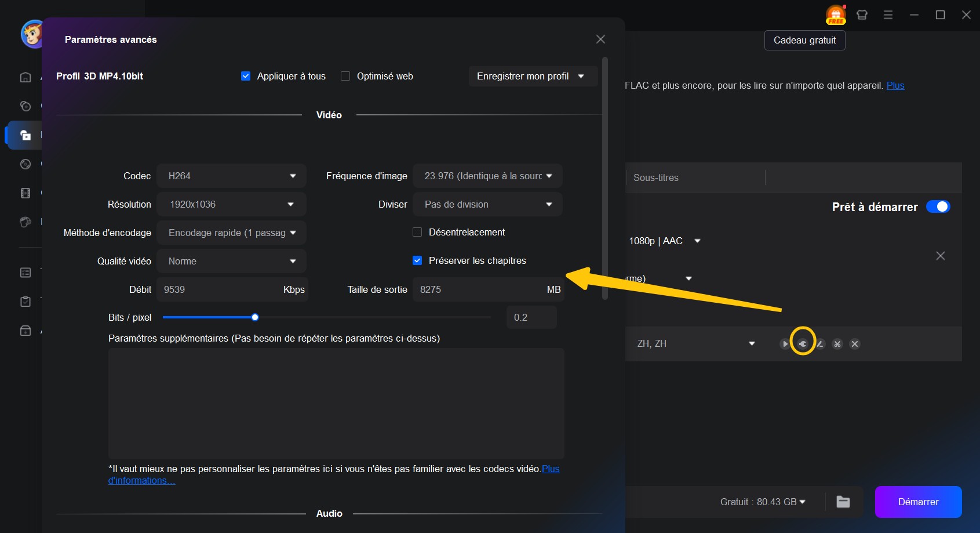The width and height of the screenshot is (980, 533).
Task: Enable the Désentrelacement checkbox
Action: (417, 232)
